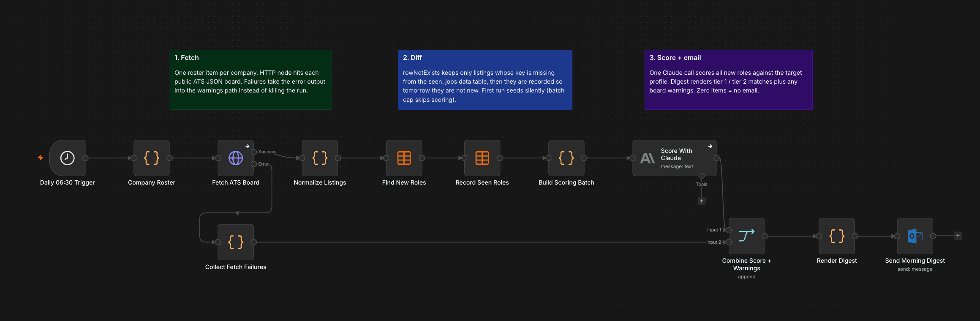Click the orange trigger lightning bolt icon
This screenshot has height=321, width=980.
tap(41, 158)
